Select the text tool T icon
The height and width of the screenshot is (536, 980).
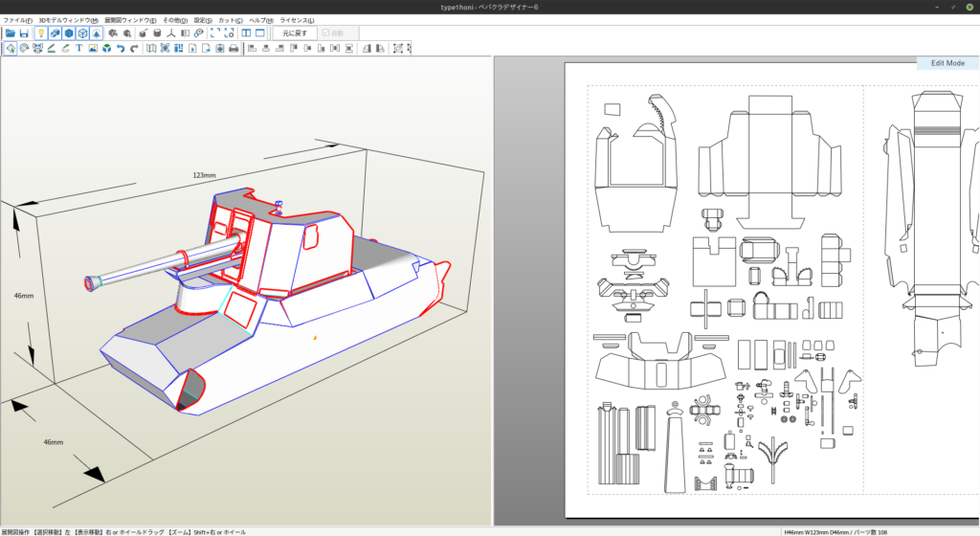(x=78, y=49)
